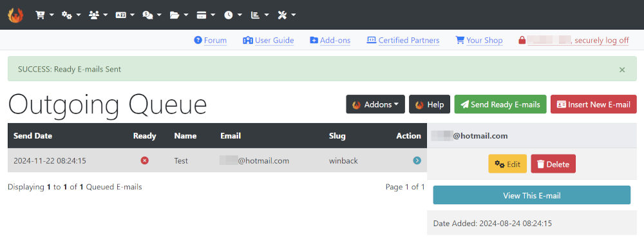Click the blue row action arrow icon
The height and width of the screenshot is (241, 644).
point(417,160)
